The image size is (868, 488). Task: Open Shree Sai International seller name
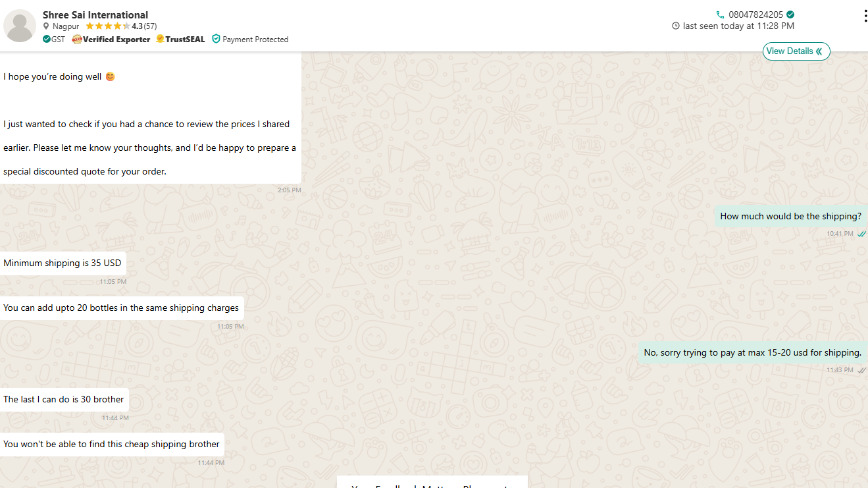point(95,14)
